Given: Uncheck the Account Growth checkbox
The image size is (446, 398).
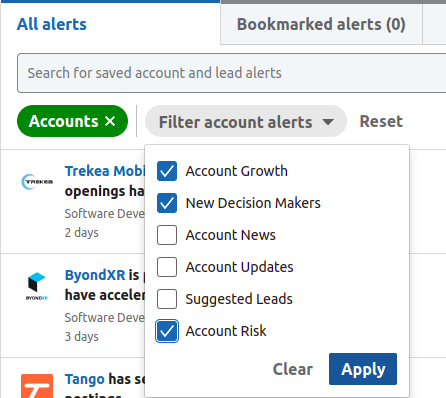Looking at the screenshot, I should click(x=167, y=171).
